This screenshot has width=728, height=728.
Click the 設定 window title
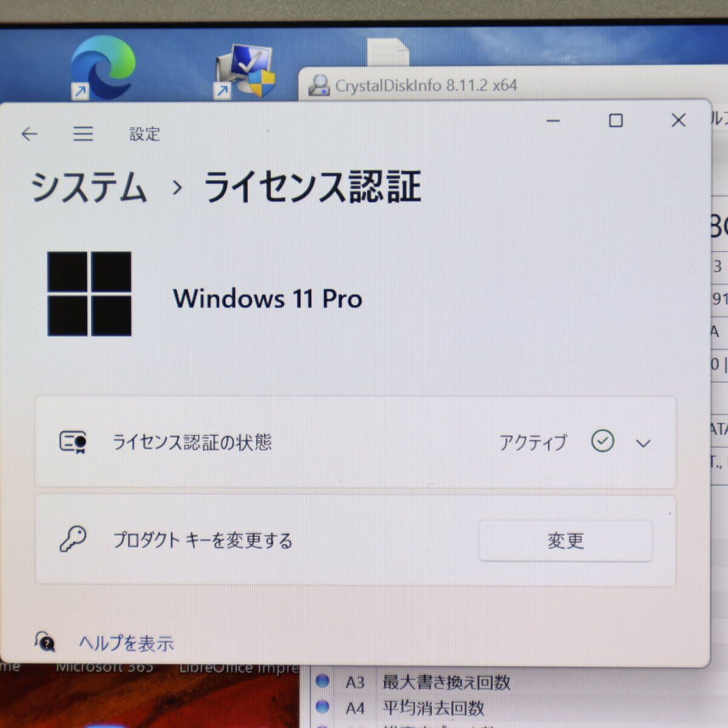coord(144,134)
